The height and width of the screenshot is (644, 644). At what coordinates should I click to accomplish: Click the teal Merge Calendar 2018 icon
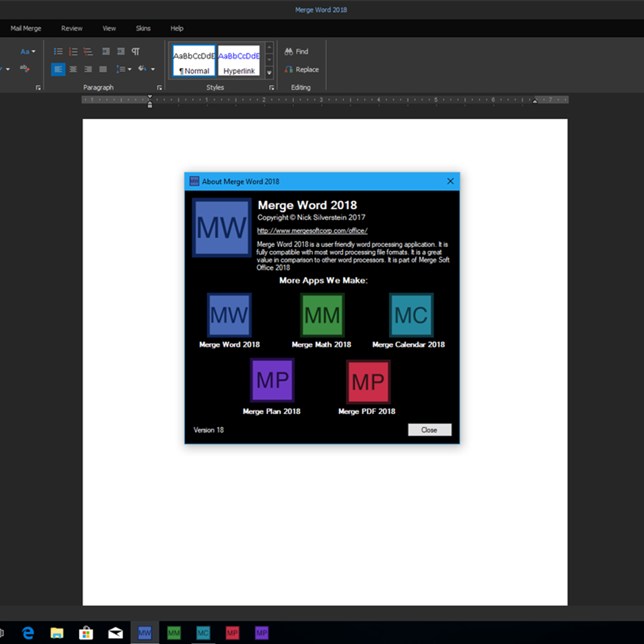411,315
